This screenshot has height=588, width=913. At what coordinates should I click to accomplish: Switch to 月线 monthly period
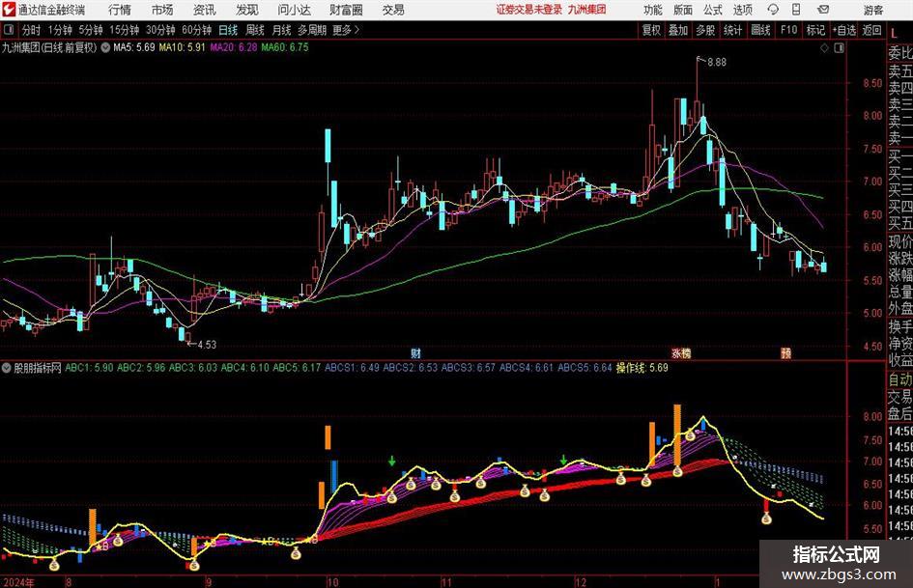(281, 30)
